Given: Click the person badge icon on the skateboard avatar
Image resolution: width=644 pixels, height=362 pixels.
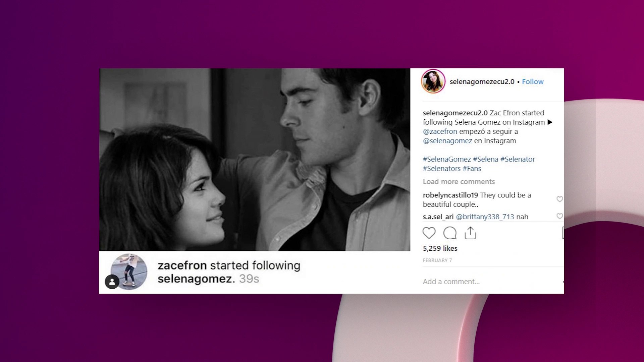Looking at the screenshot, I should pyautogui.click(x=112, y=282).
